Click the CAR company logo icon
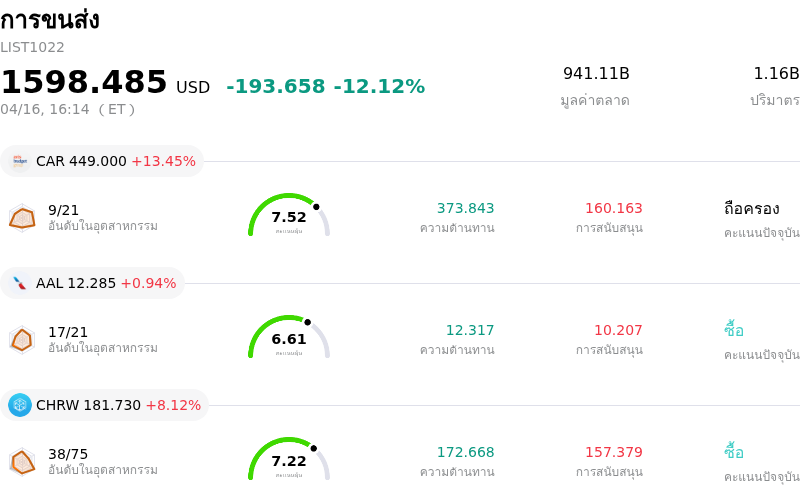Image resolution: width=800 pixels, height=499 pixels. tap(20, 161)
